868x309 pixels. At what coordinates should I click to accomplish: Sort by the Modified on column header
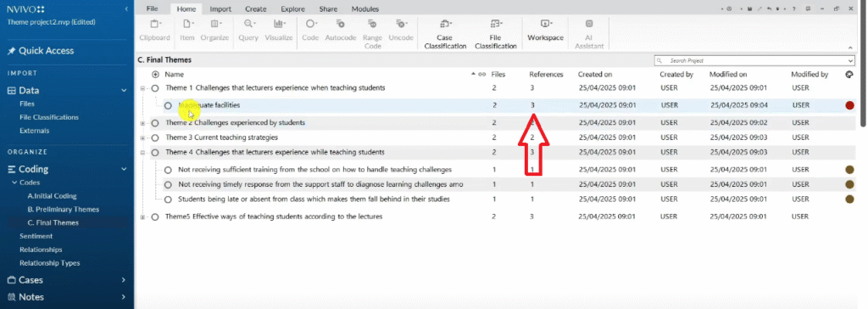(x=728, y=75)
